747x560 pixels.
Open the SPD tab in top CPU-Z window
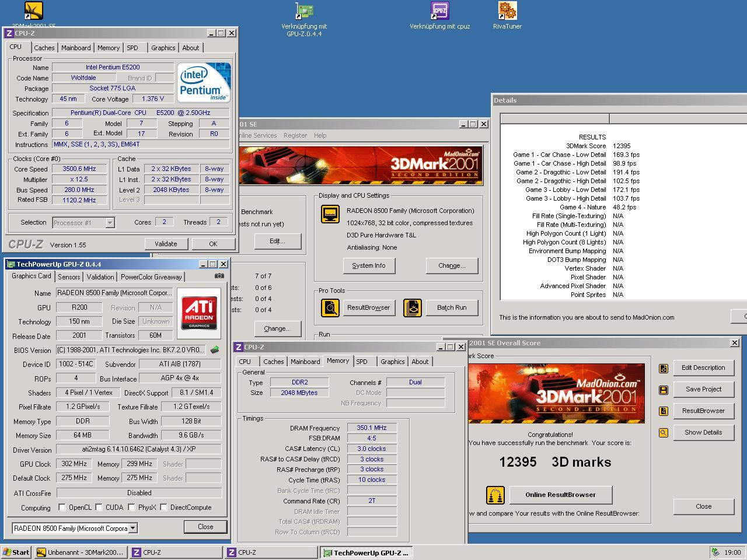pyautogui.click(x=132, y=48)
